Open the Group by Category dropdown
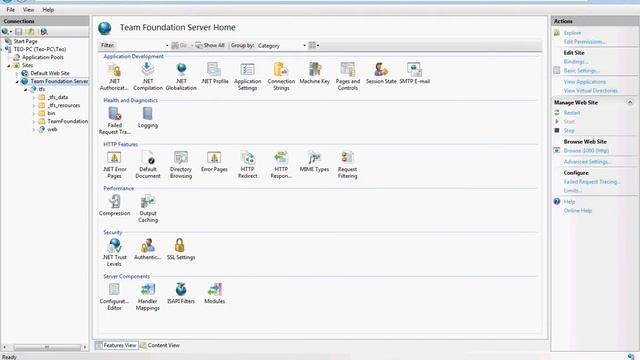 pos(282,45)
